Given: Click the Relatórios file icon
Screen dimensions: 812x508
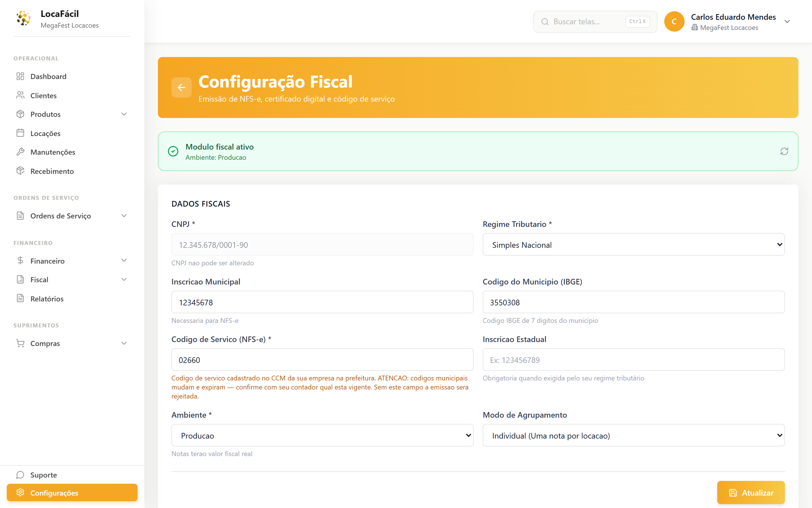Looking at the screenshot, I should [x=20, y=299].
